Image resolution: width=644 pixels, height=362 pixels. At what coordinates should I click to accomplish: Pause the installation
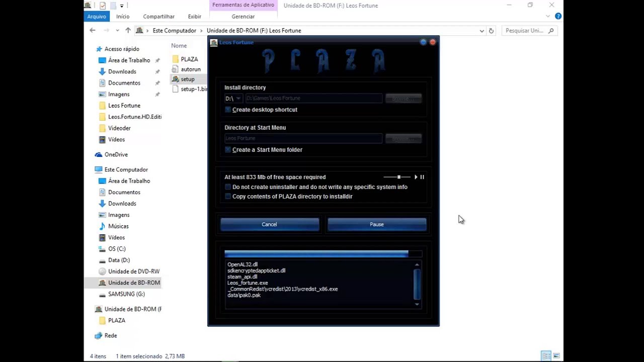tap(377, 224)
